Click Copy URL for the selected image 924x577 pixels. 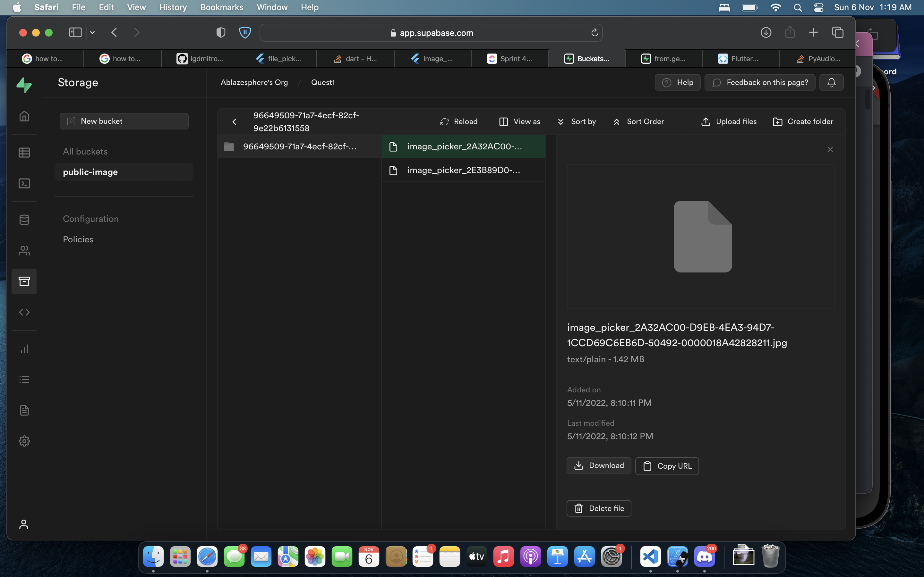[x=667, y=465]
